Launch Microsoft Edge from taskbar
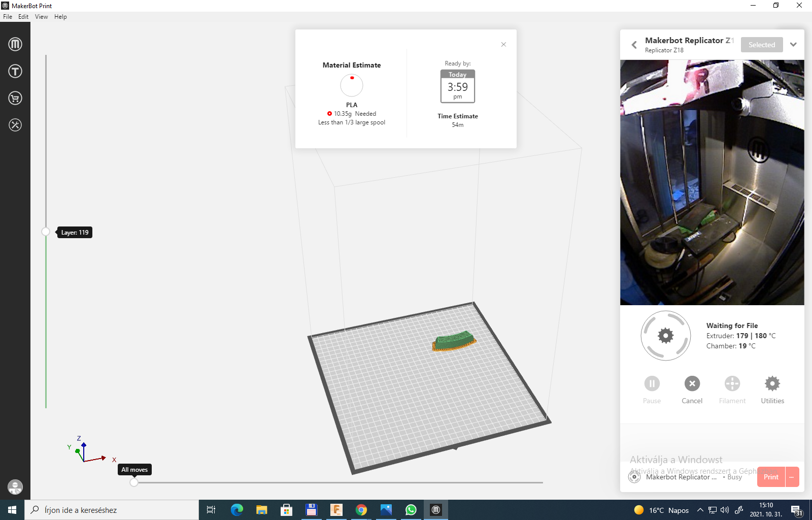The width and height of the screenshot is (812, 520). [x=236, y=510]
